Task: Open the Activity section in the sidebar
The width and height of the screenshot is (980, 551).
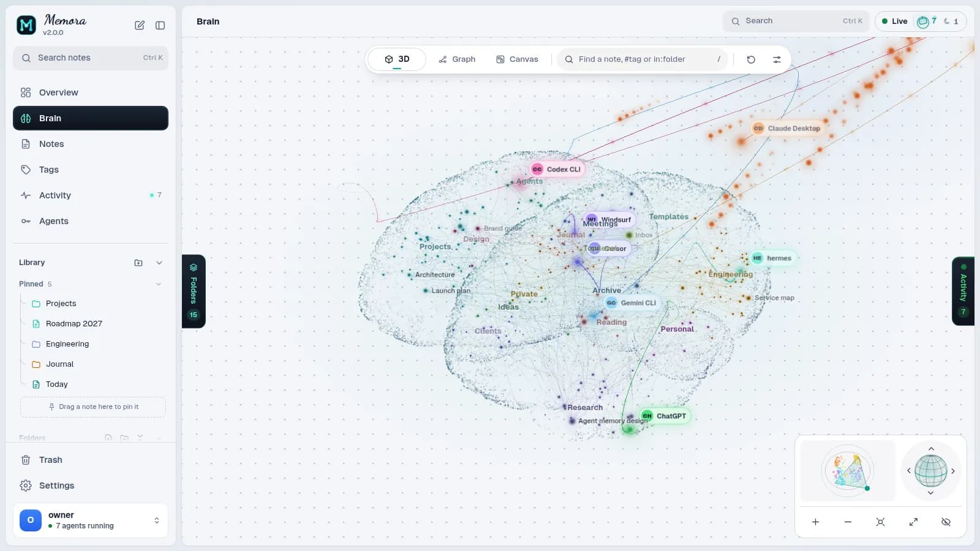Action: point(91,195)
